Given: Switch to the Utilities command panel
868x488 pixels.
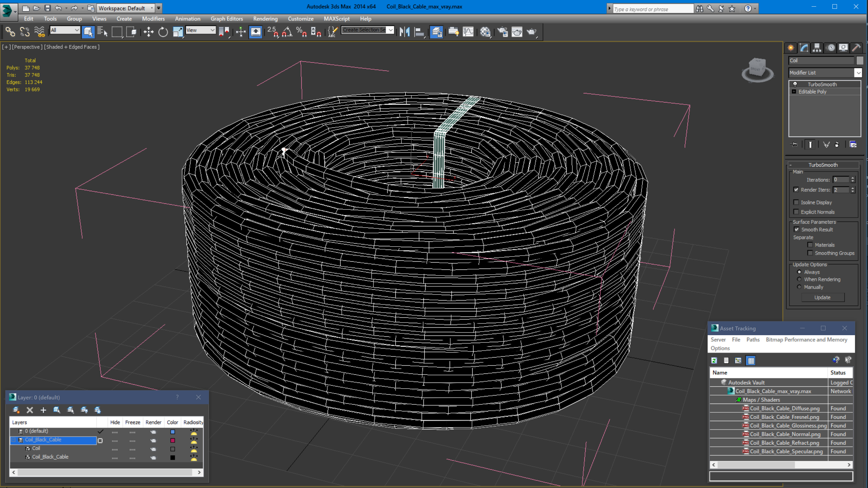Looking at the screenshot, I should coord(856,48).
